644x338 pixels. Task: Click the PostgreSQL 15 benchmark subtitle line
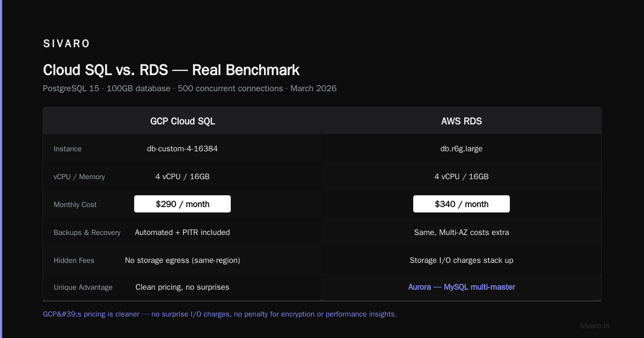tap(190, 89)
